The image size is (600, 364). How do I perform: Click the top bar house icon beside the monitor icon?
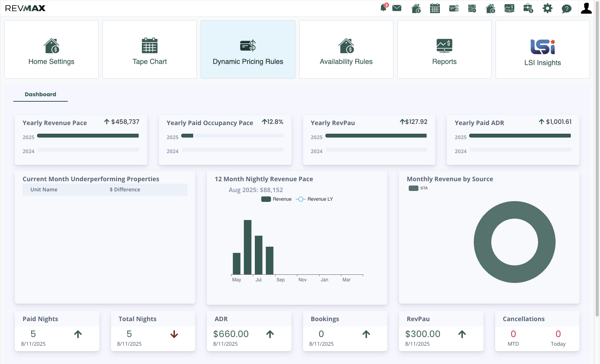(491, 8)
